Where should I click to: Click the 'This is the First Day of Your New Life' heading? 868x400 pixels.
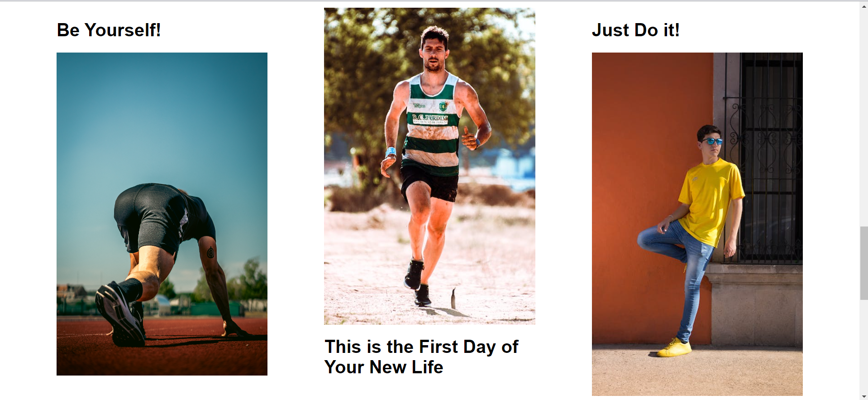(421, 357)
